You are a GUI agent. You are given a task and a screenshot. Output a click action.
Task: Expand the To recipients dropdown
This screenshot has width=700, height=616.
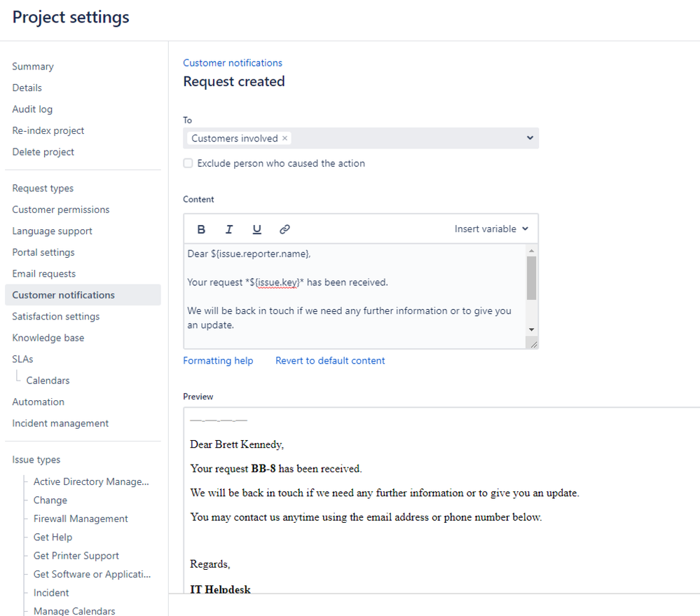[530, 138]
